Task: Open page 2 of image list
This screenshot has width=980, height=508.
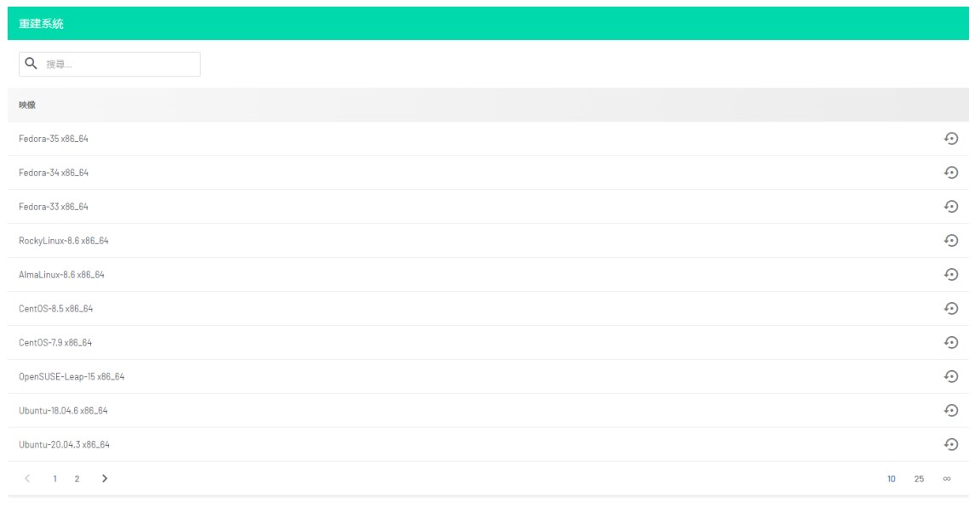Action: [77, 479]
